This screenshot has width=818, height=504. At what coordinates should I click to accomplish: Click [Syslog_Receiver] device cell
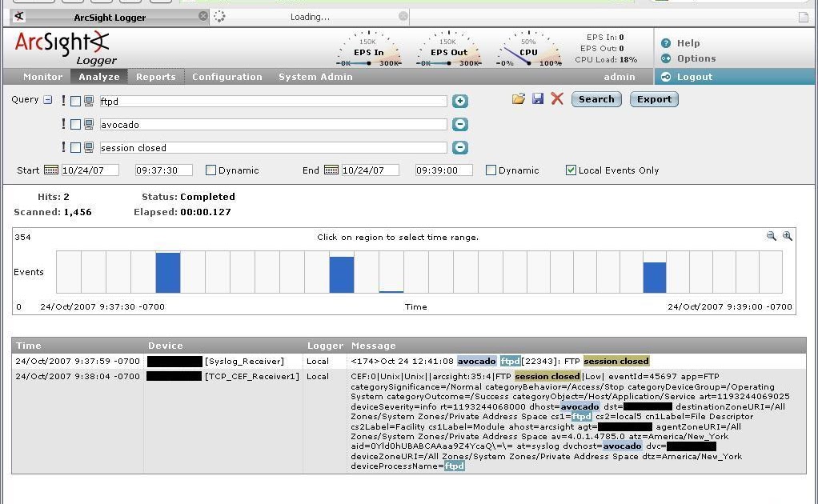click(244, 361)
